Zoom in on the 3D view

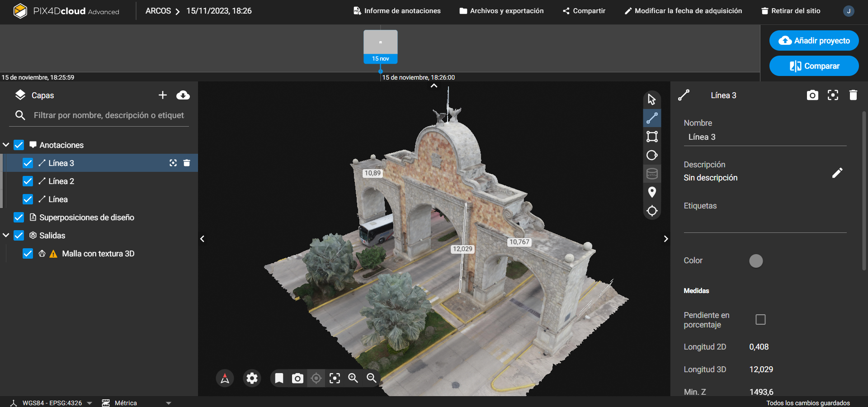pos(353,378)
